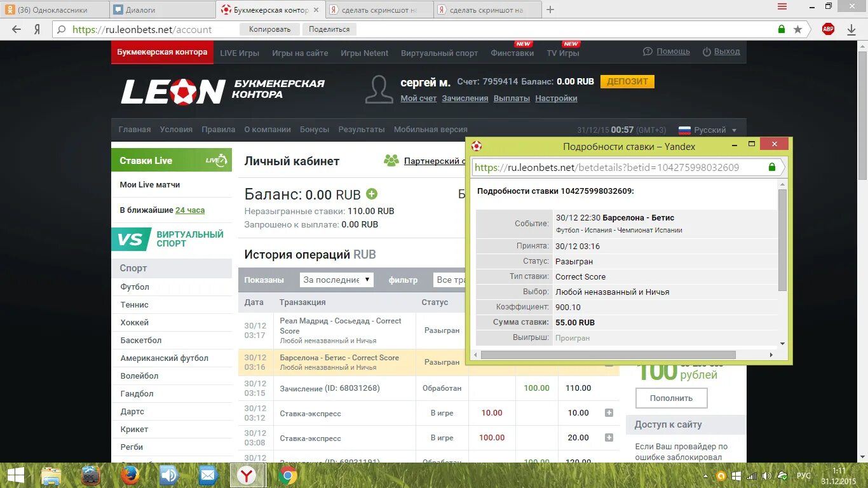Expand the 100.00 Ставка-экспресс row plus icon
This screenshot has width=868, height=488.
(x=609, y=438)
